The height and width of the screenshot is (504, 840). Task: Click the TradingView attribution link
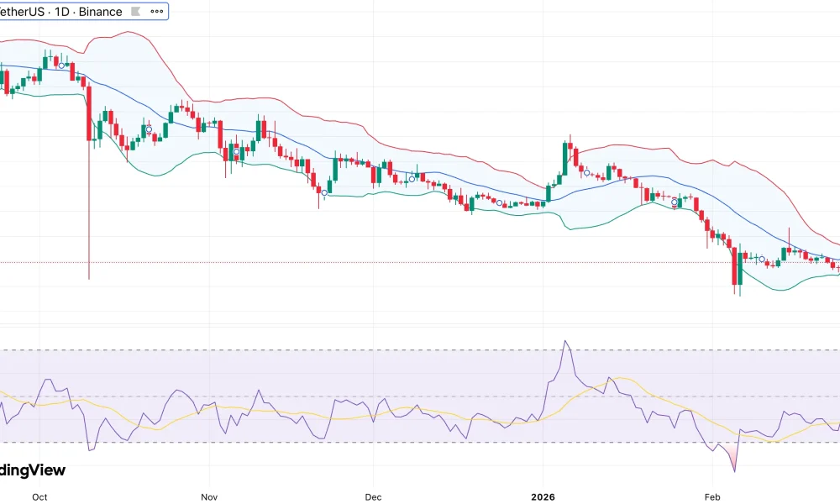pos(32,470)
